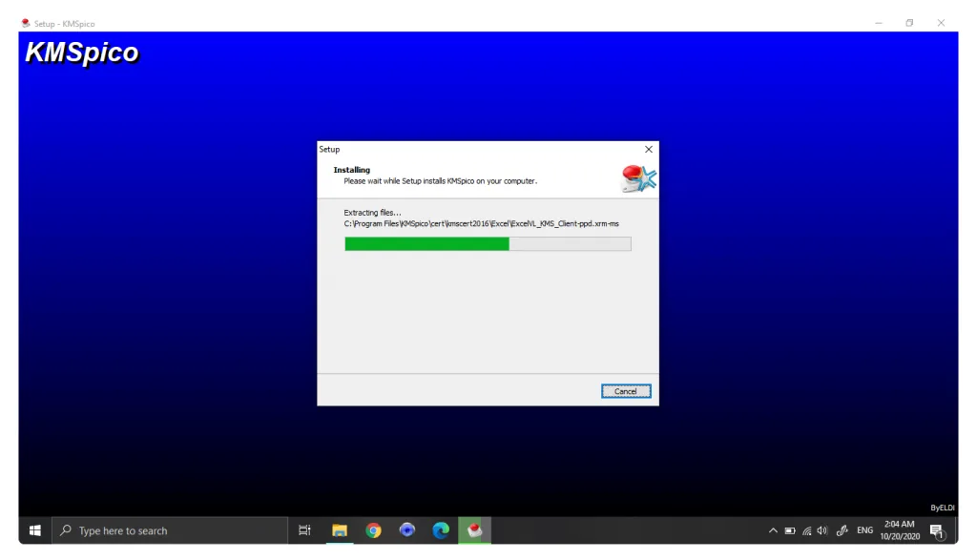Image resolution: width=977 pixels, height=560 pixels.
Task: Open the volume speaker icon
Action: tap(822, 530)
